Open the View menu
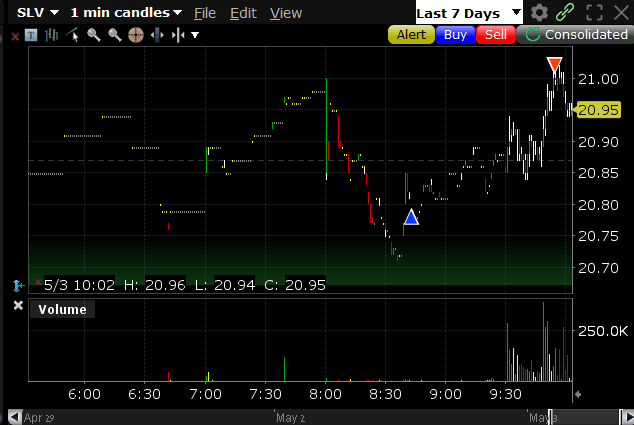The image size is (634, 425). [286, 13]
